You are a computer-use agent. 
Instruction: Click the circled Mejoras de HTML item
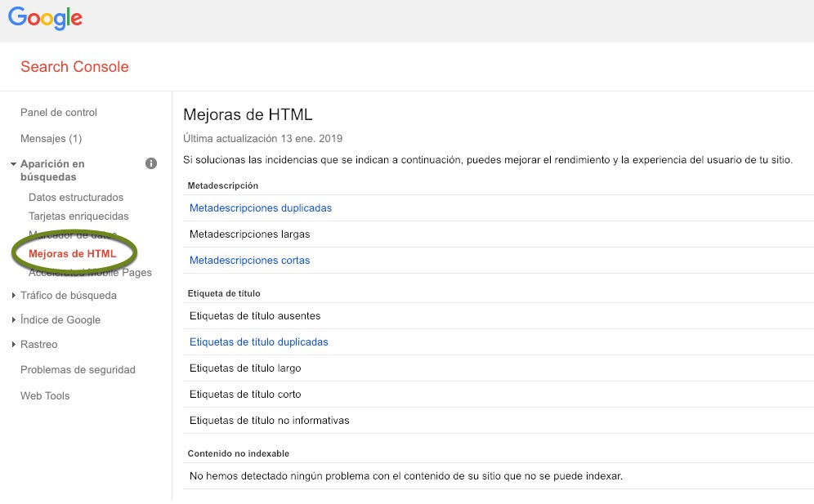(x=73, y=253)
